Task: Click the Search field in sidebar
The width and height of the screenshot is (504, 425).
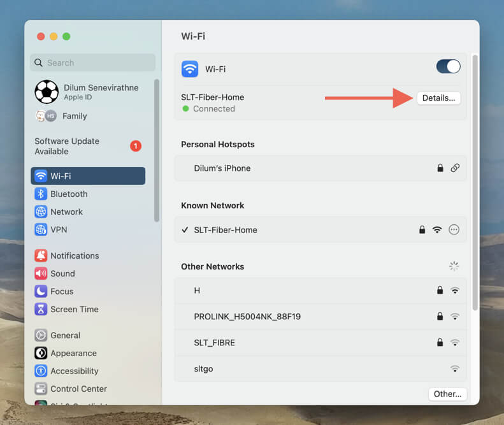Action: (x=92, y=62)
